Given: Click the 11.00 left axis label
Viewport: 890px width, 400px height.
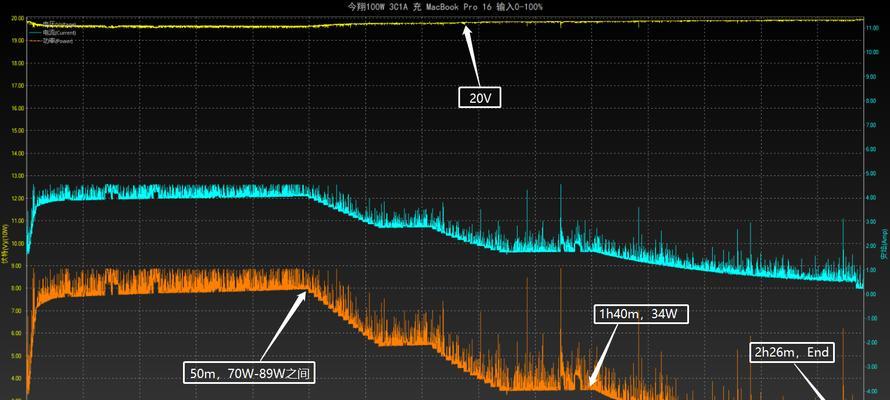Looking at the screenshot, I should click(17, 221).
